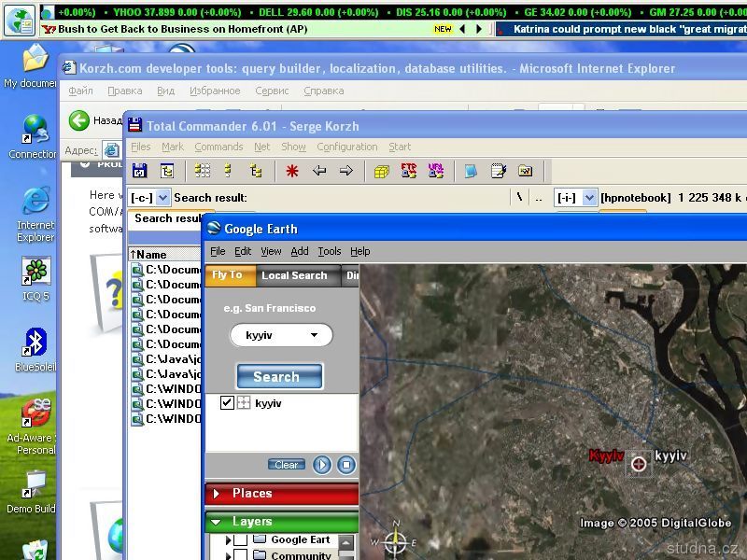Screen dimensions: 747x560
Task: Click the forward arrow in Total Commander toolbar
Action: click(345, 171)
